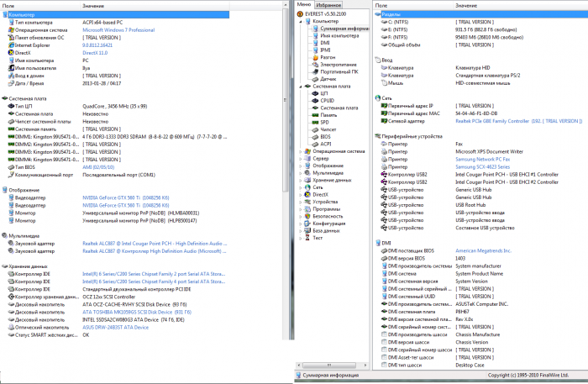Click the ACPI icon in tree
Viewport: 588px width, 384px height.
pos(315,144)
